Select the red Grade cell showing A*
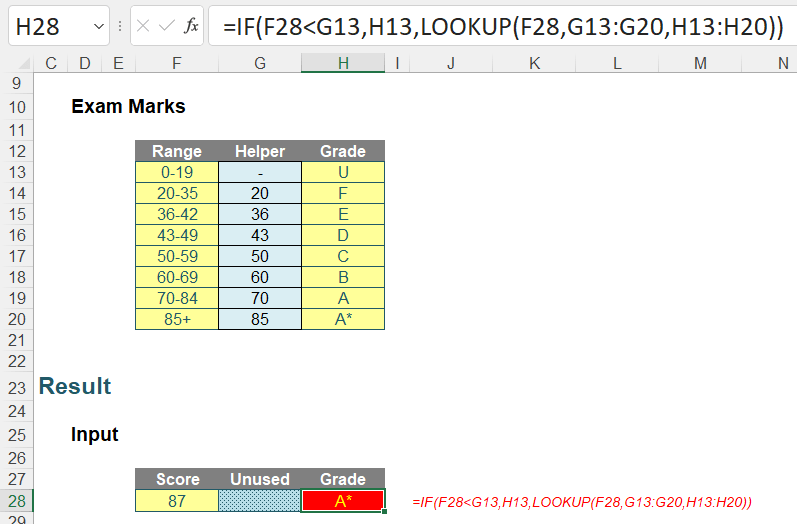This screenshot has height=524, width=797. click(x=342, y=501)
